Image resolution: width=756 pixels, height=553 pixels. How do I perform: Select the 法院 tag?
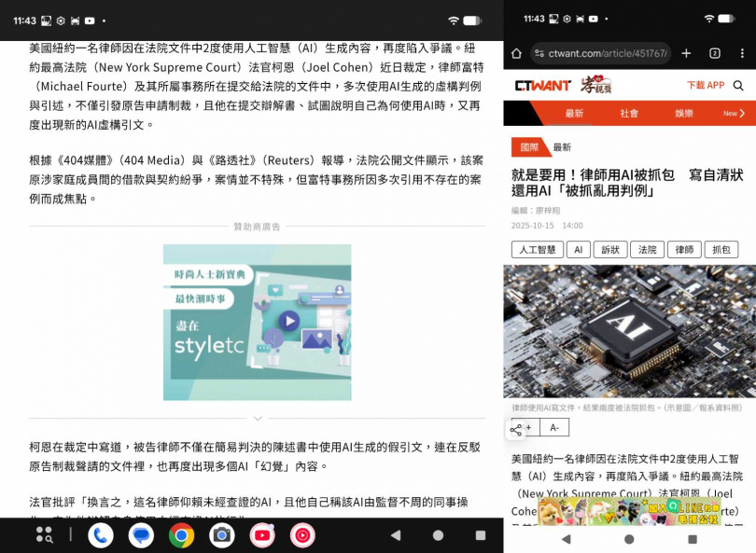(647, 249)
